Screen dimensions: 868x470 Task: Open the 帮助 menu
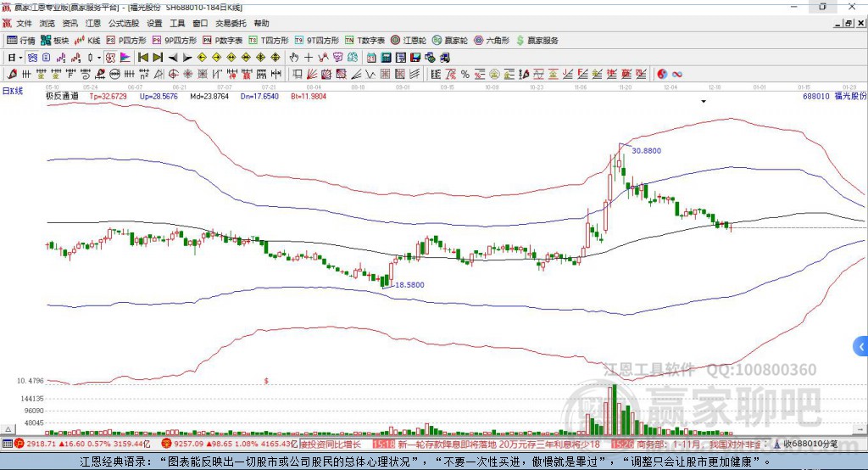261,23
